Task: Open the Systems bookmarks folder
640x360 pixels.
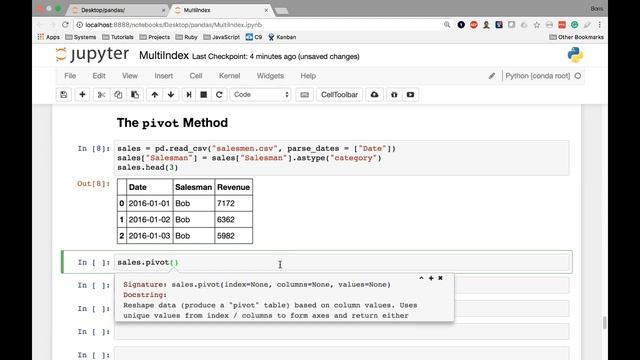Action: 81,37
